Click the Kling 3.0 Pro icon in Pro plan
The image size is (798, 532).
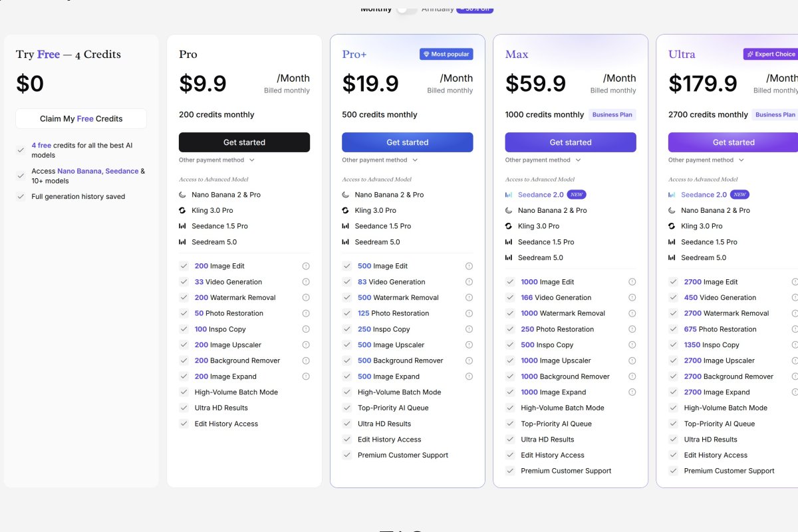[182, 210]
